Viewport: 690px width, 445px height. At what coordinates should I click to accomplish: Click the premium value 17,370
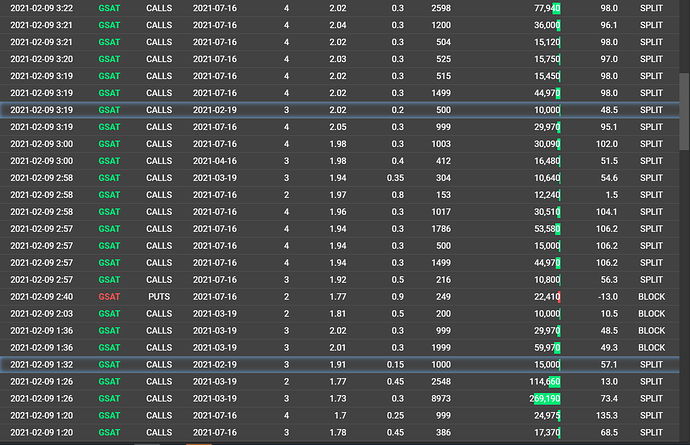(x=547, y=433)
